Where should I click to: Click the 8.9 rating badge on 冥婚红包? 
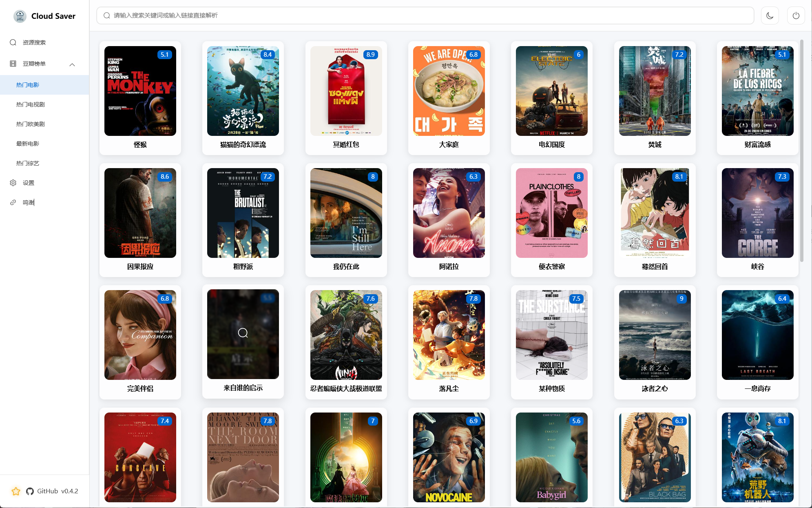(x=370, y=55)
